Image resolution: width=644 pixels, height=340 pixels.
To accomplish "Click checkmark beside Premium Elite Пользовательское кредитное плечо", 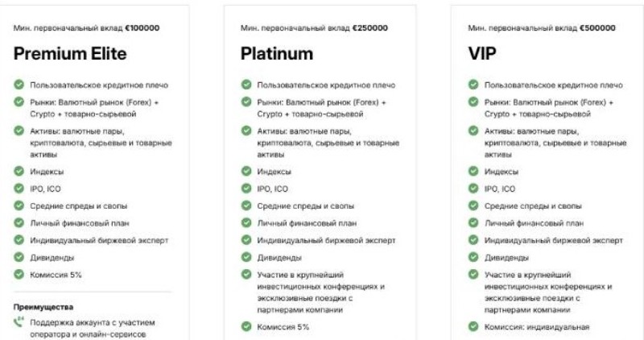I will pyautogui.click(x=19, y=85).
